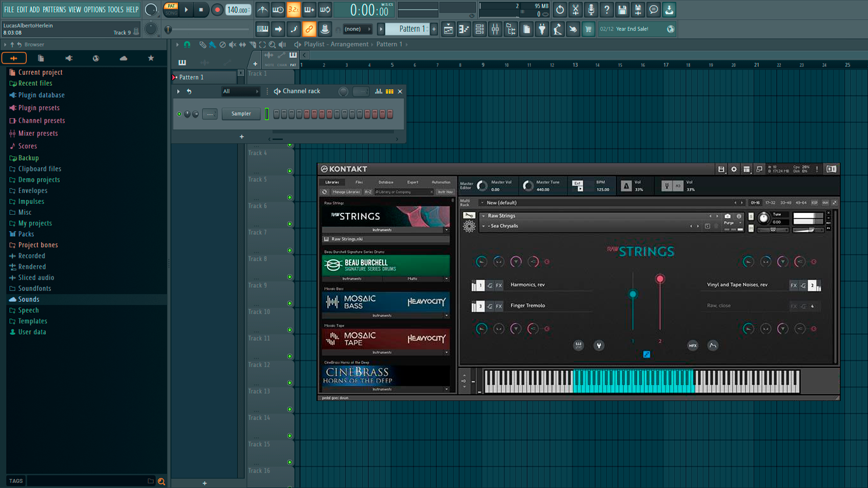Open the (none) snap selector dropdown
868x488 pixels.
356,29
